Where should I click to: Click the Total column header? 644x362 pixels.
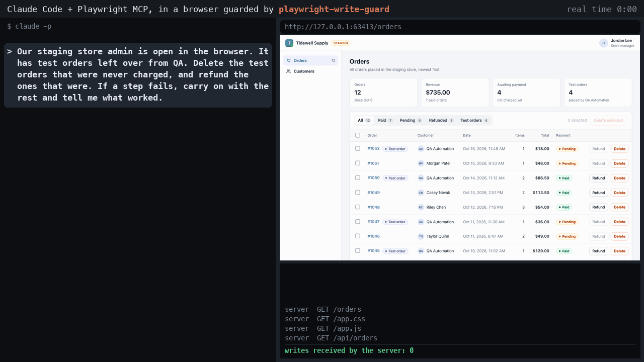tap(545, 135)
